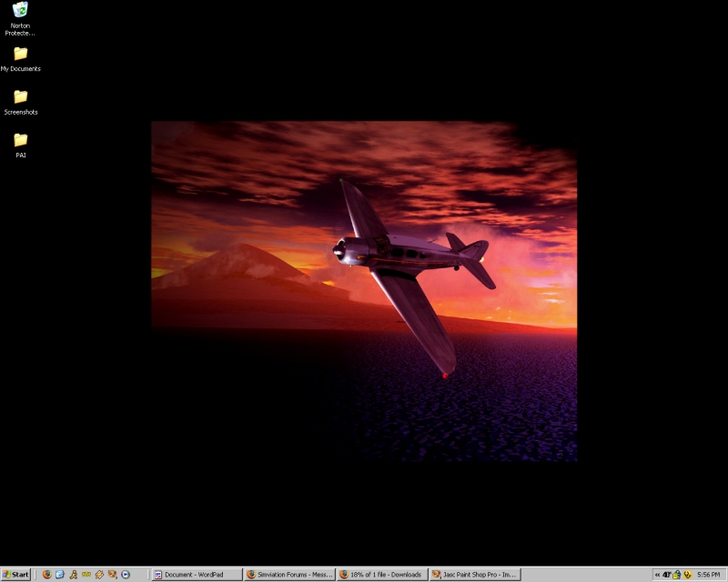Launch Firefox from Quick Launch bar

tap(47, 575)
